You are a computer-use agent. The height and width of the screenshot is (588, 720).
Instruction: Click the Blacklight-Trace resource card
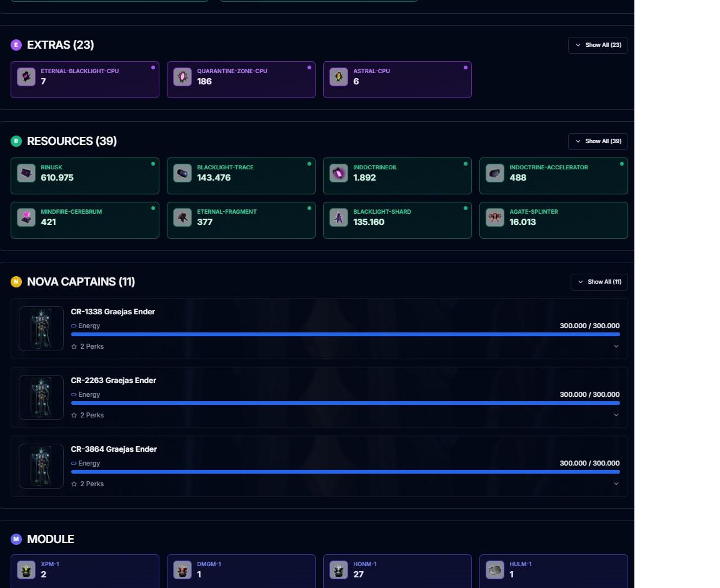[241, 176]
